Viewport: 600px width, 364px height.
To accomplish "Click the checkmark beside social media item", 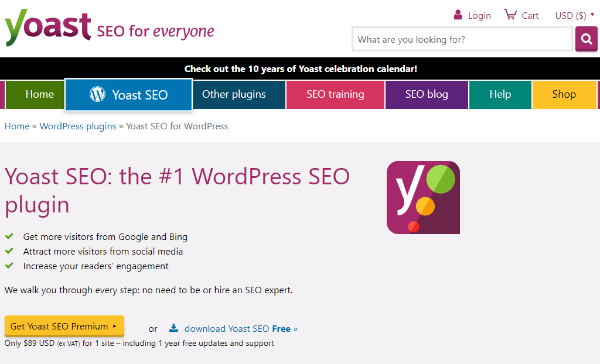I will [9, 251].
